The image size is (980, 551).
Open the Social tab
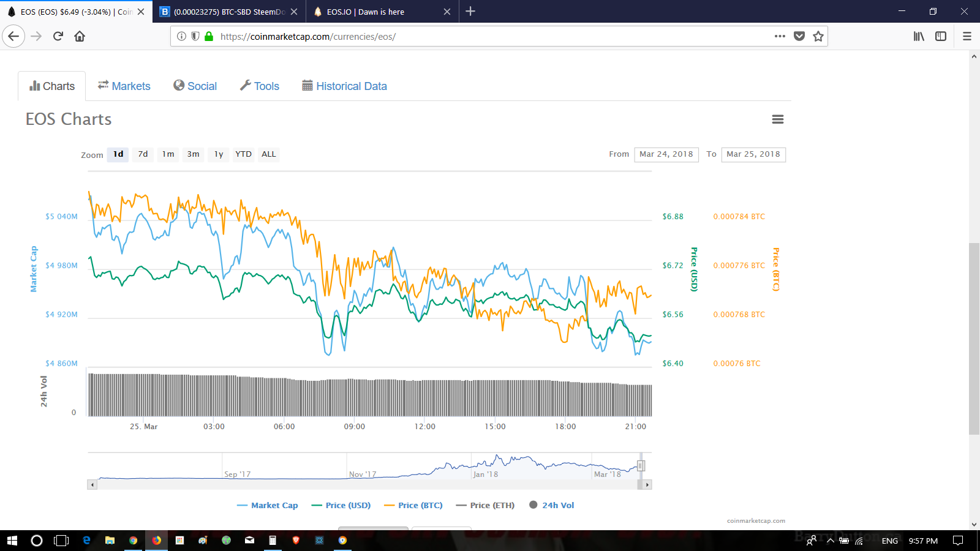tap(195, 86)
